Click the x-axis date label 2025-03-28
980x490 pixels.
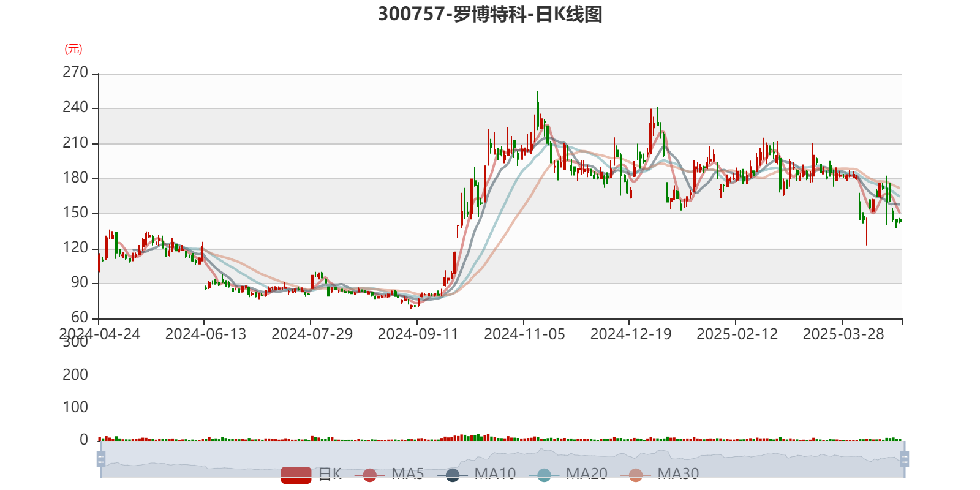click(843, 334)
